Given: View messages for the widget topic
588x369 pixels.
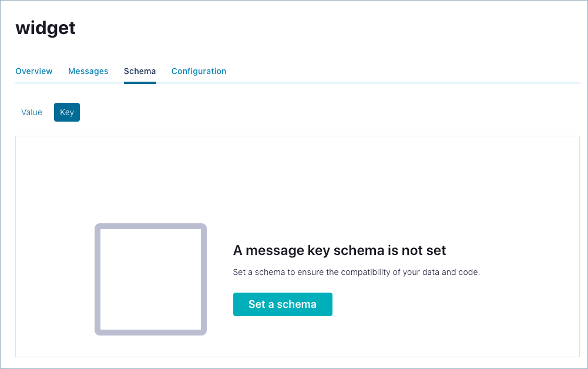Looking at the screenshot, I should pyautogui.click(x=88, y=71).
